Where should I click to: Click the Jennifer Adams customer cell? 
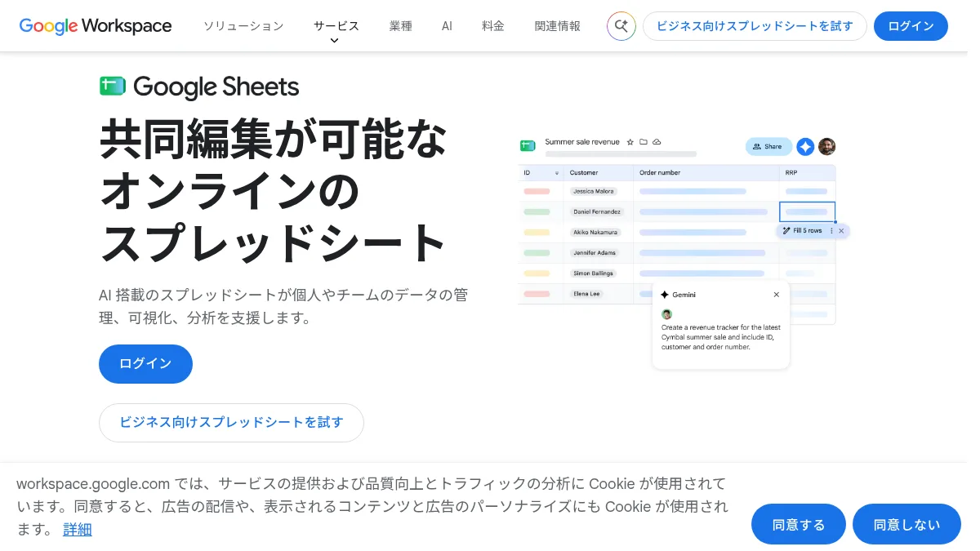595,253
